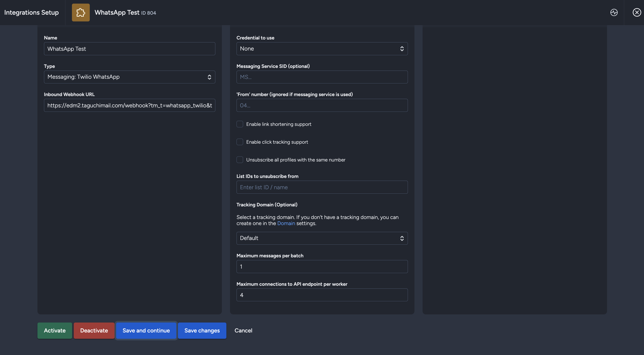Enable link shortening support checkbox
This screenshot has width=644, height=355.
click(x=239, y=124)
